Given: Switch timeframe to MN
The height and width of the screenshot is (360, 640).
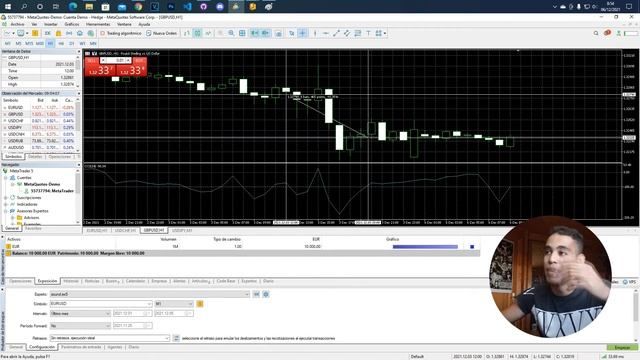Looking at the screenshot, I should point(93,43).
